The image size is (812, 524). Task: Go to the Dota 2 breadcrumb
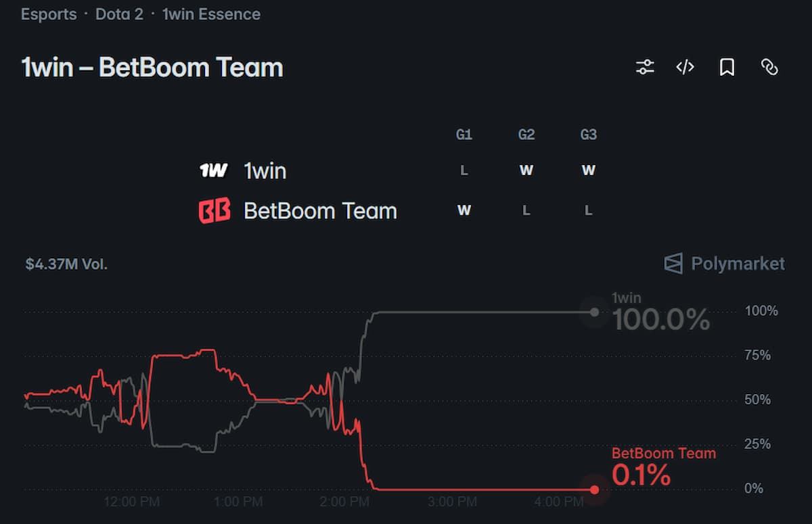pos(119,14)
